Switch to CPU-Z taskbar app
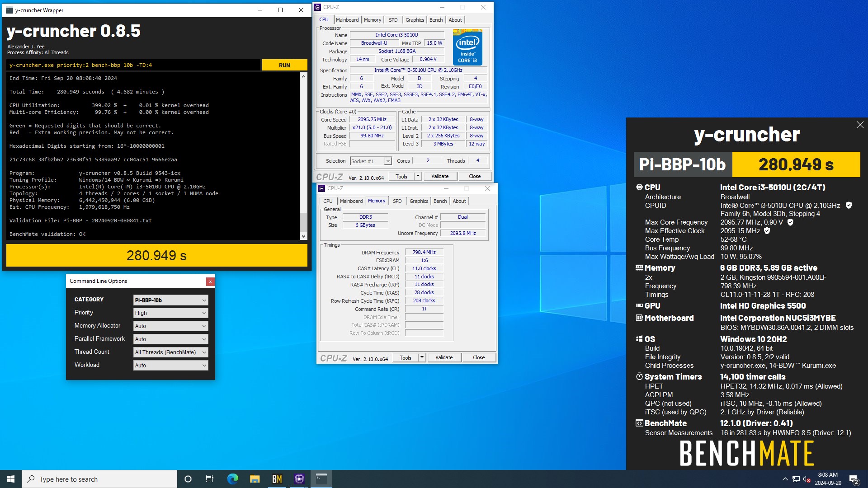The height and width of the screenshot is (488, 868). tap(299, 479)
